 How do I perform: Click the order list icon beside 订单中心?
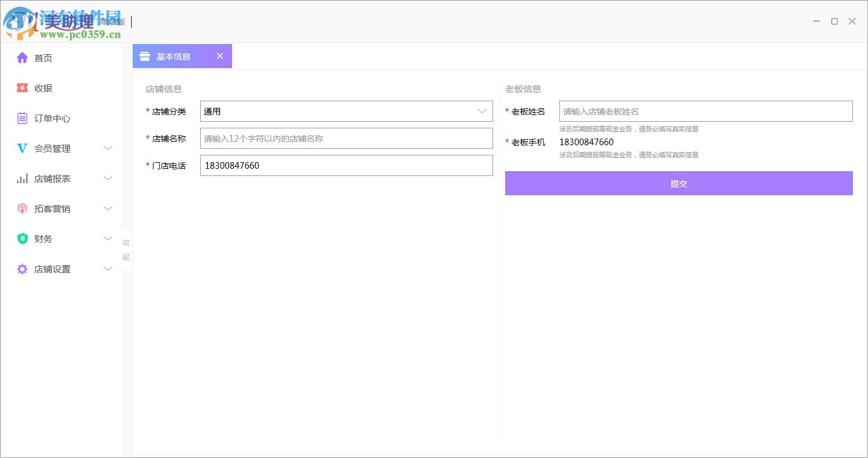[22, 118]
